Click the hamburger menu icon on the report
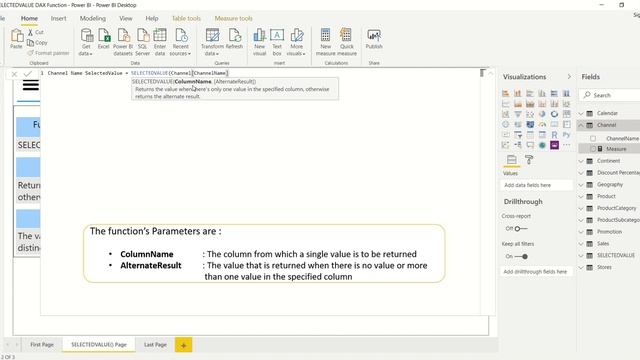 click(31, 85)
